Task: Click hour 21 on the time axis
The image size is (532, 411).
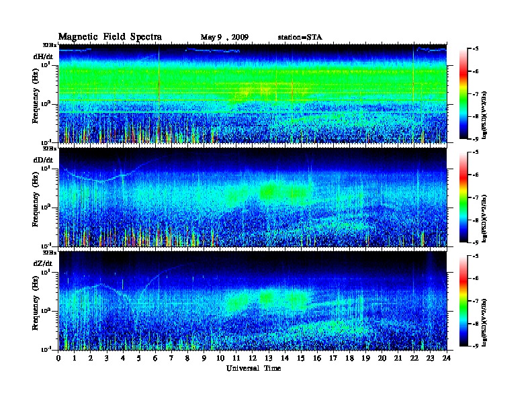Action: pyautogui.click(x=398, y=359)
